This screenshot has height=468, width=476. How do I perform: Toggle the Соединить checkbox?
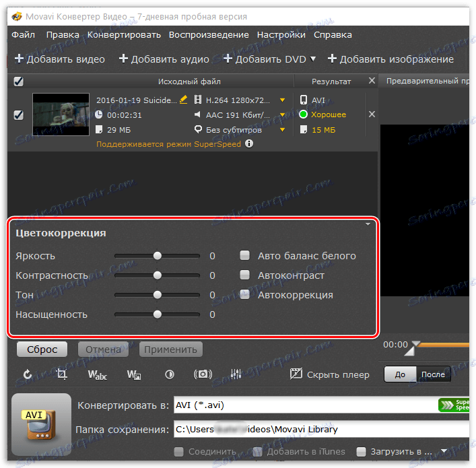pyautogui.click(x=179, y=452)
